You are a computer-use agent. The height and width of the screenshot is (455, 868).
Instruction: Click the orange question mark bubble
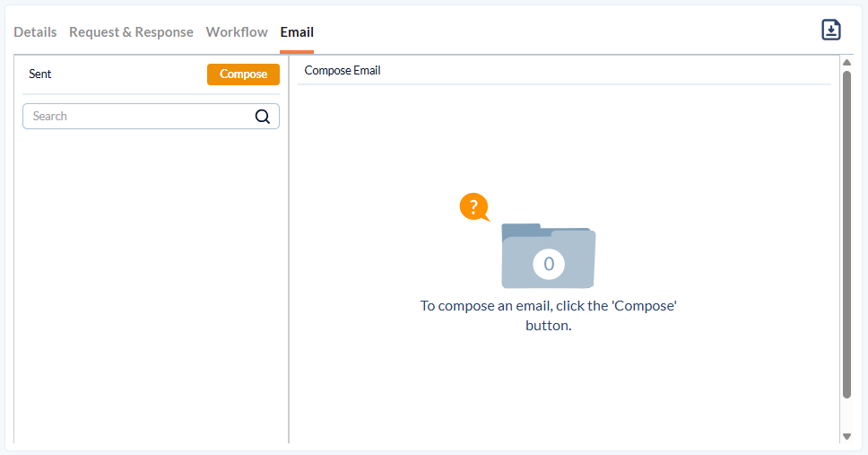point(474,206)
